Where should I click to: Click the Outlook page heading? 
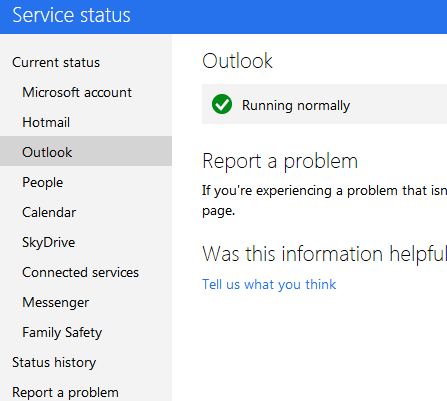point(237,61)
